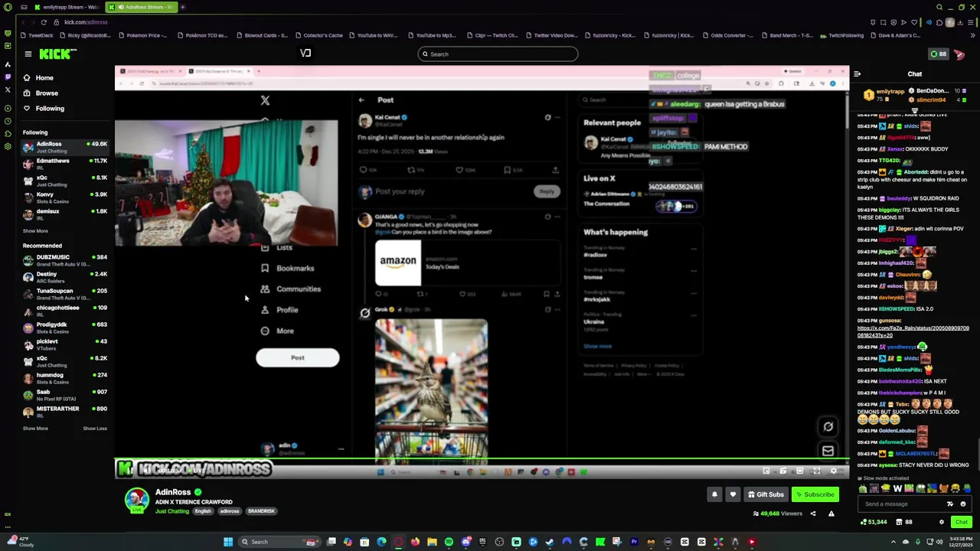This screenshot has height=551, width=980.
Task: Click the AdinRoss streamer avatar
Action: tap(137, 500)
